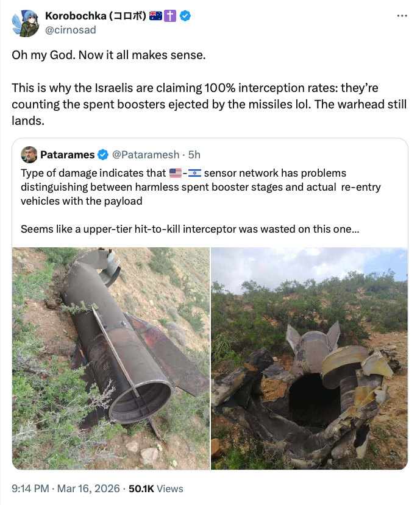This screenshot has width=420, height=505.
Task: Click the Israel flag emoji in quote
Action: point(194,173)
